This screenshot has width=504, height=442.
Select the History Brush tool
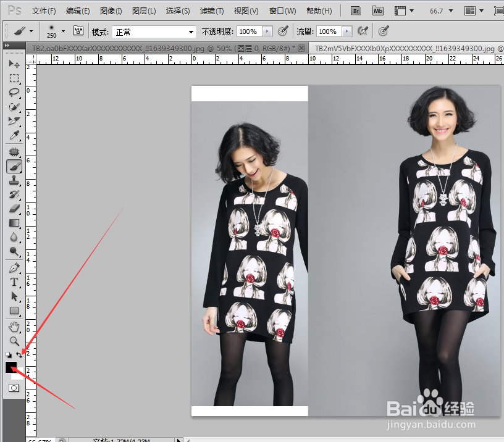[14, 194]
